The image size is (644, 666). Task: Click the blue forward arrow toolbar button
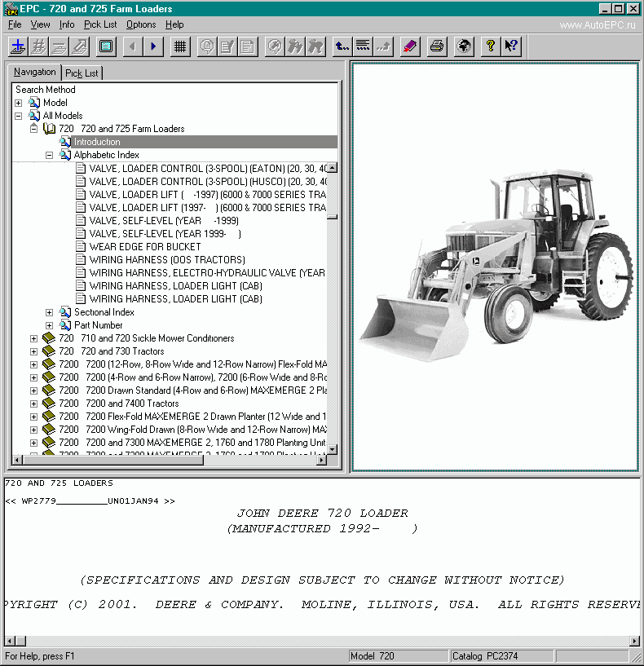(153, 46)
